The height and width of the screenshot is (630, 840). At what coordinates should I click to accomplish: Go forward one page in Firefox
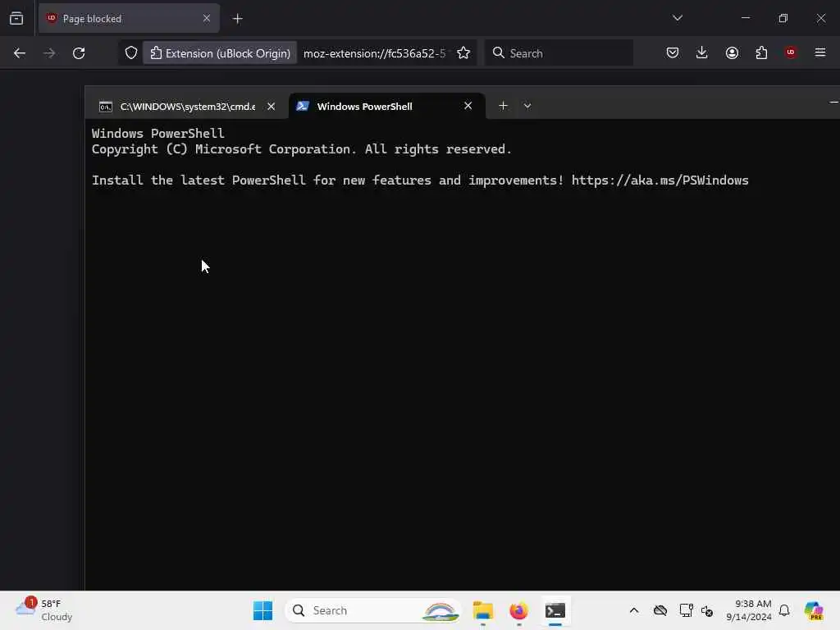[49, 53]
